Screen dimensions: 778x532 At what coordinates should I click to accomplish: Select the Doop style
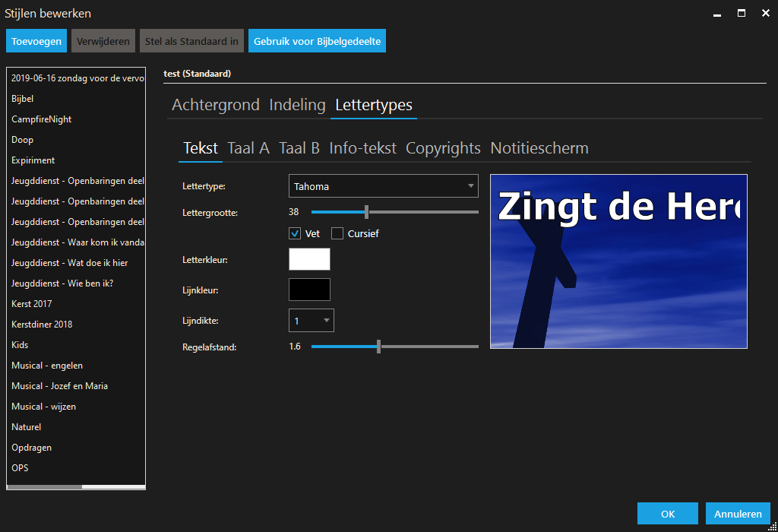click(x=76, y=139)
